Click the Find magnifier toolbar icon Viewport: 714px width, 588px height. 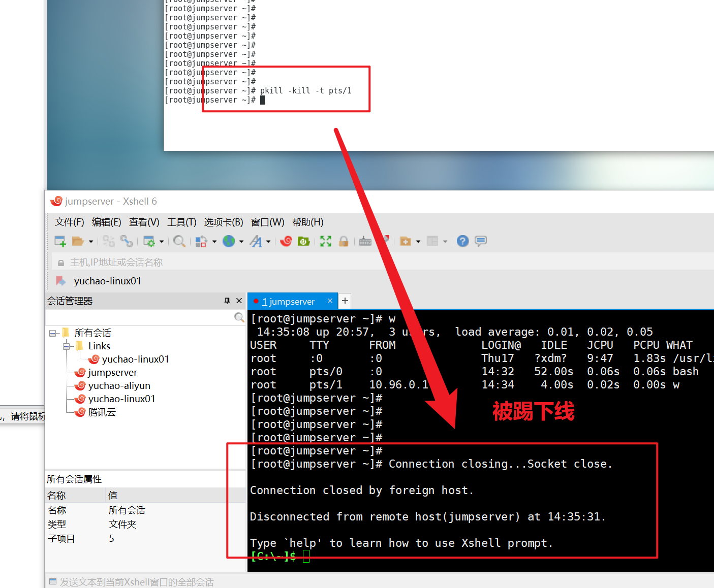[x=179, y=241]
